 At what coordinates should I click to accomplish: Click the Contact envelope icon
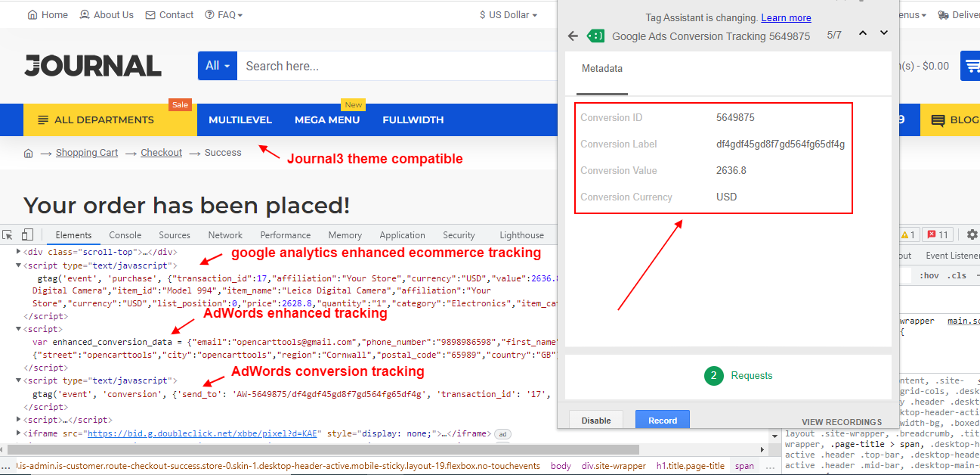(150, 15)
